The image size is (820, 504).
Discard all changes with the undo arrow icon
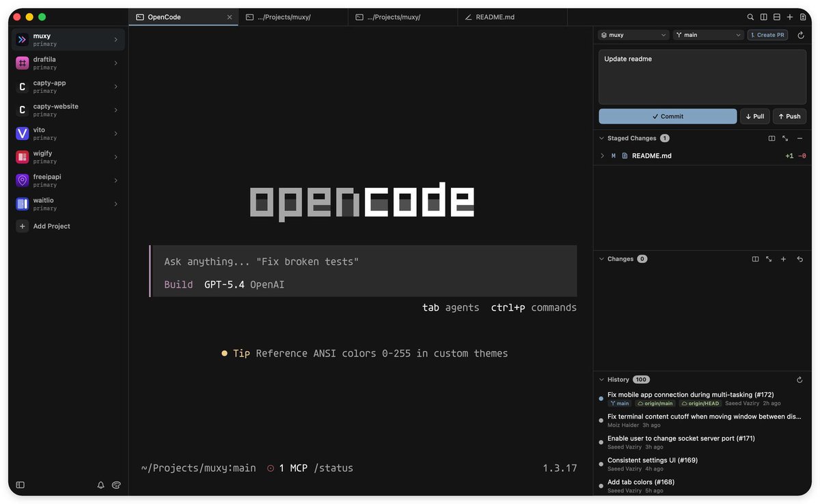coord(799,259)
